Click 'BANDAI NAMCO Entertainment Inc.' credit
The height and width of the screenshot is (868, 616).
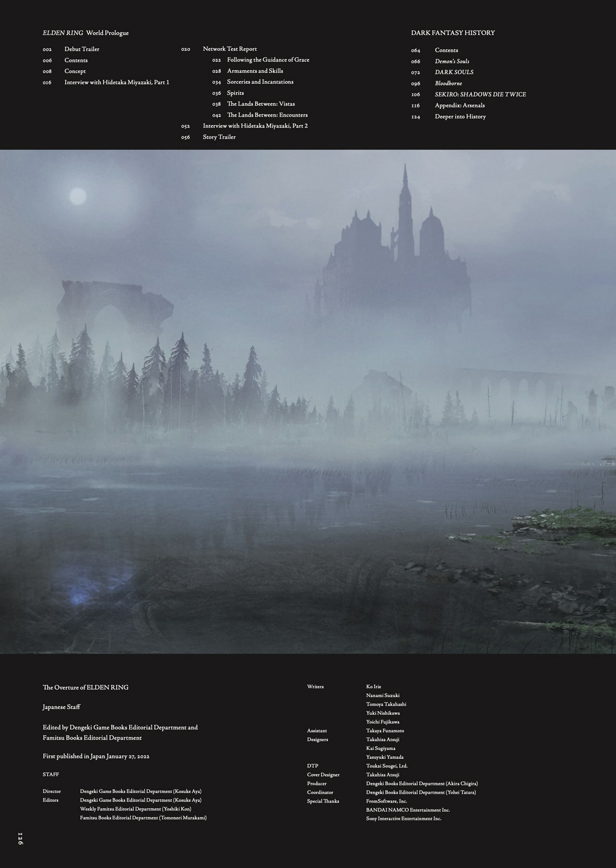[x=408, y=810]
